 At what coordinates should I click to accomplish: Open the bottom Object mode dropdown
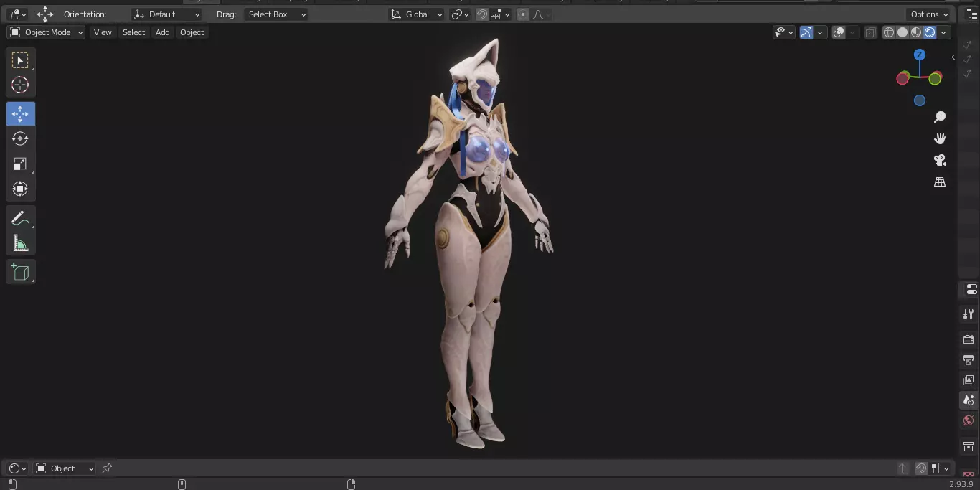tap(65, 468)
